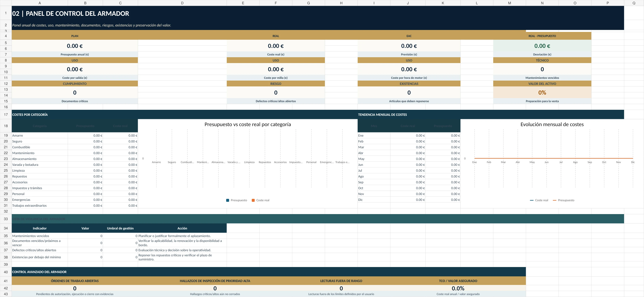Viewport: 644px width, 297px height.
Task: Select the Impuestos y trámites cell
Action: click(x=40, y=188)
